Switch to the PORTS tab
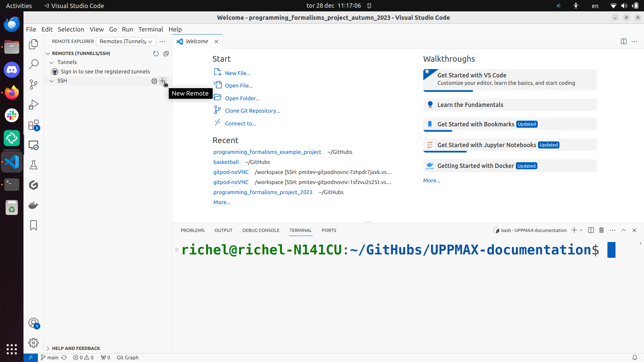The image size is (644, 362). [x=329, y=230]
